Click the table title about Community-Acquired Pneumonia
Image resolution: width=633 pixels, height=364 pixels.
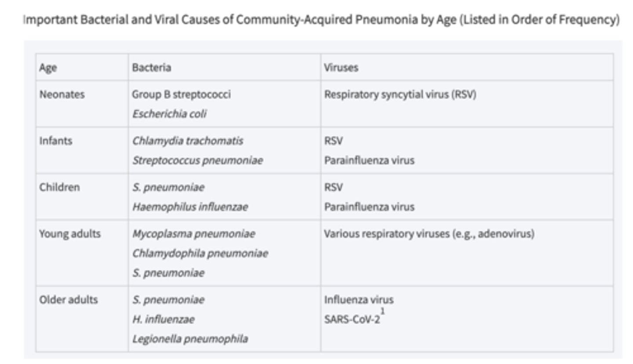click(321, 20)
